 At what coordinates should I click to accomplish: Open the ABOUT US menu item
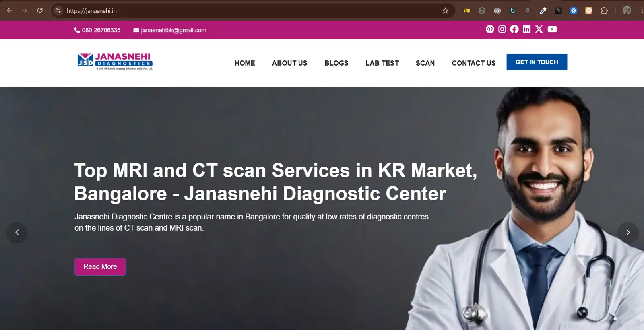[x=289, y=63]
